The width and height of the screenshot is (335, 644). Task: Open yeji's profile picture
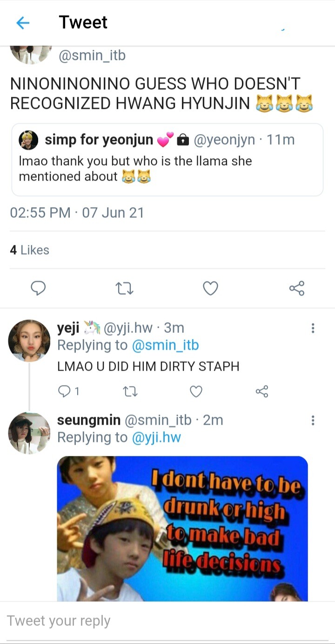(x=29, y=340)
